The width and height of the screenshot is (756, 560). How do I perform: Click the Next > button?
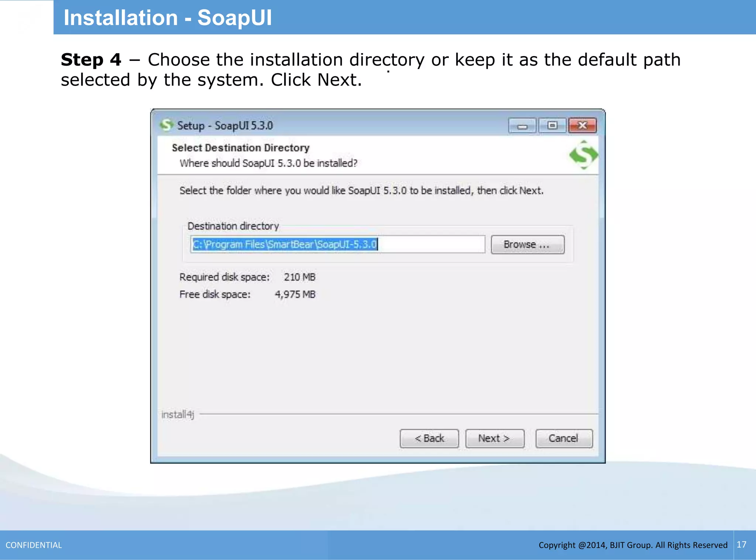[x=495, y=438]
